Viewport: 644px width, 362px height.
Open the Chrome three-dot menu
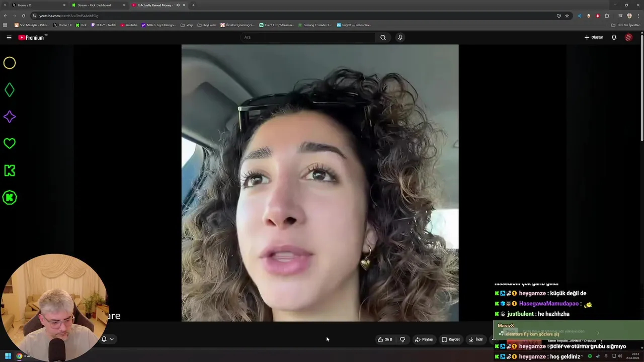coord(638,16)
